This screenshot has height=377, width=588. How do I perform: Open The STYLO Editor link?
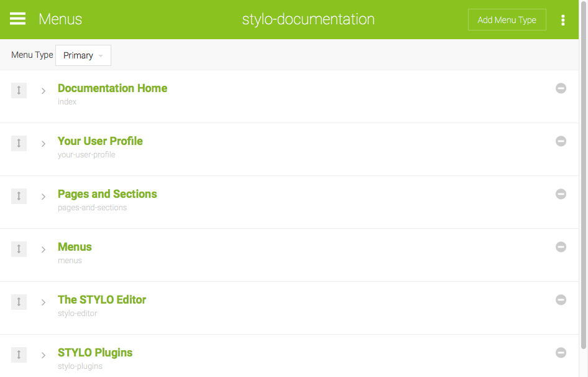[102, 300]
